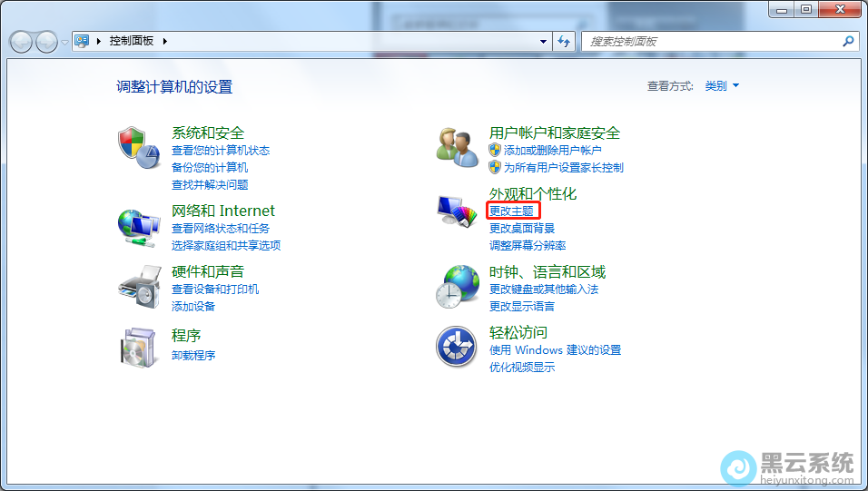
Task: Click the 搜索控制面板 search box
Action: pos(713,42)
